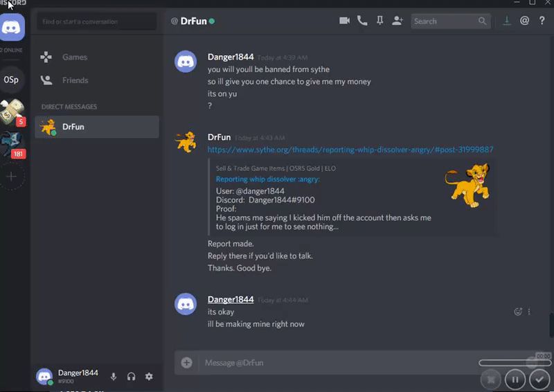Click 'so ill give you one chance' message
554x392 pixels.
(289, 82)
